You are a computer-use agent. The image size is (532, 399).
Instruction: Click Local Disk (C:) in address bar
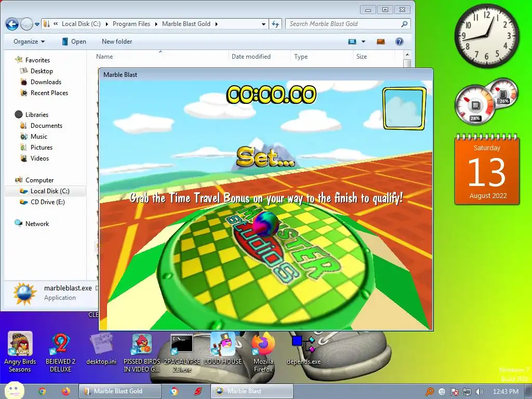click(81, 24)
